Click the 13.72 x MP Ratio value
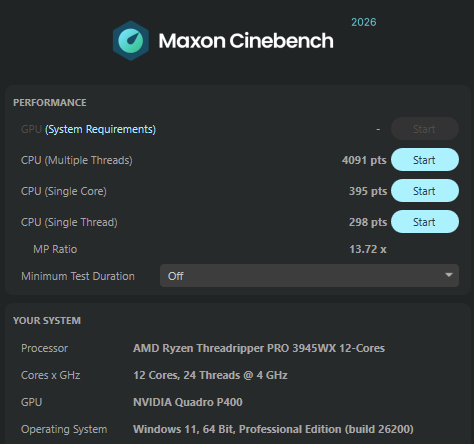The width and height of the screenshot is (474, 444). pyautogui.click(x=368, y=249)
